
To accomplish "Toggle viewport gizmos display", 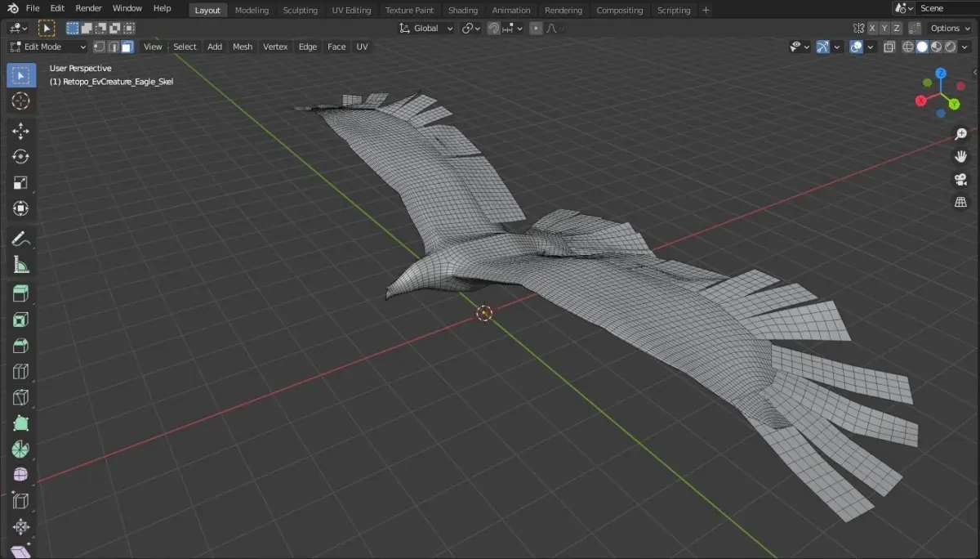I will (x=823, y=47).
